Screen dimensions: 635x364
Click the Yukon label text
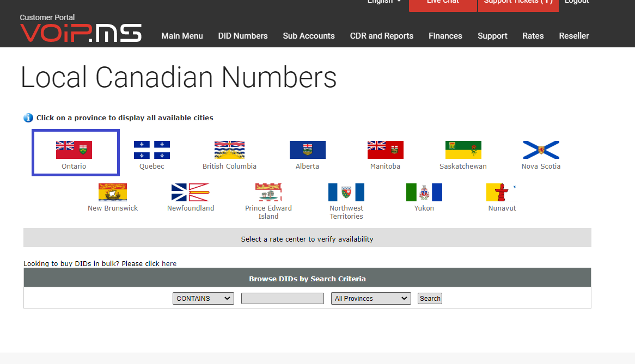click(424, 208)
